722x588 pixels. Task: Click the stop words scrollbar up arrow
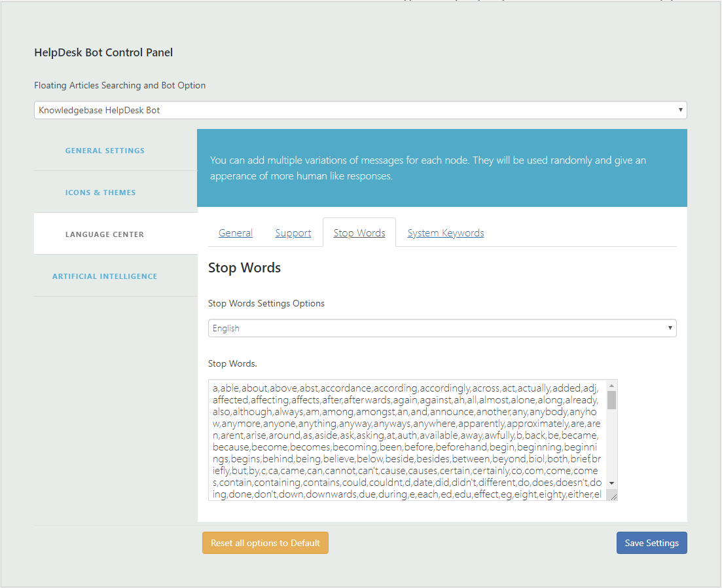[x=611, y=386]
